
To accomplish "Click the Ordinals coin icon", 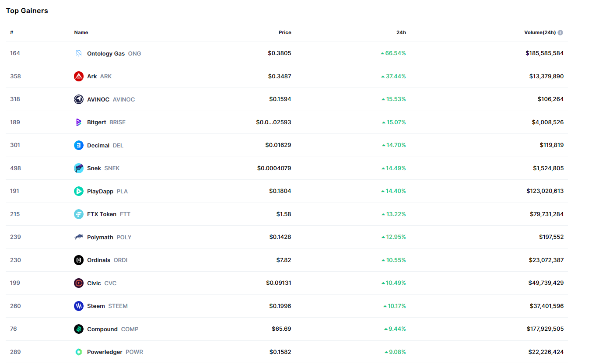I will [x=78, y=260].
